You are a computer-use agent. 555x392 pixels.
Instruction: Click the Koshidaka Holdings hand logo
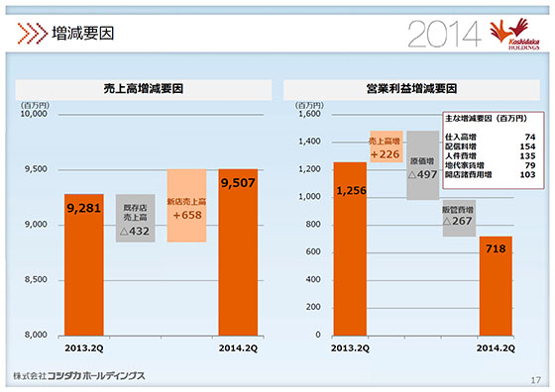515,34
